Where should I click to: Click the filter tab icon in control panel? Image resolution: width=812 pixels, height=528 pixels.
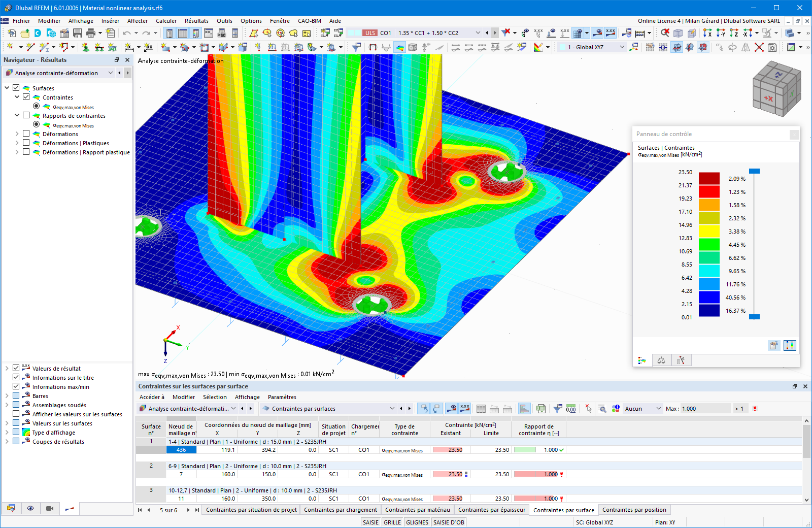click(681, 360)
